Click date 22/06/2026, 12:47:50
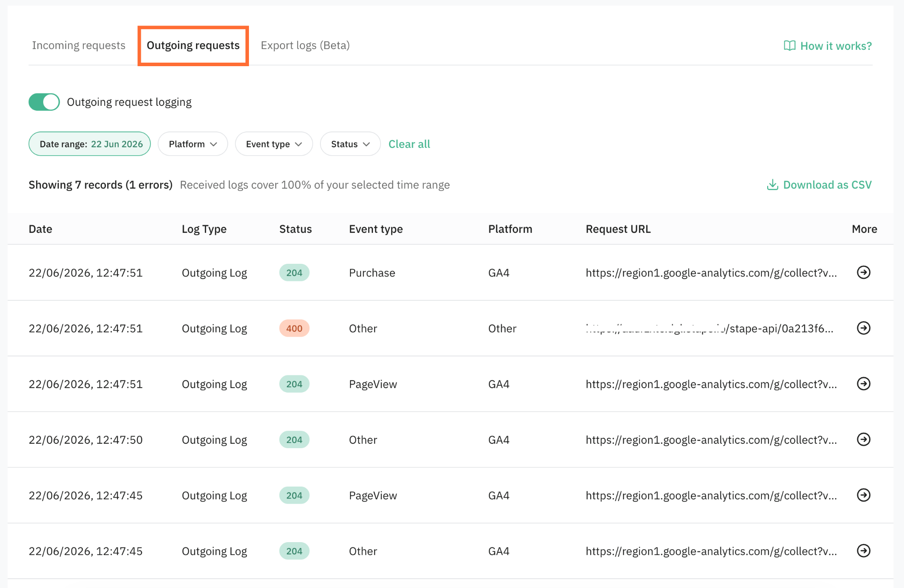 [x=86, y=440]
